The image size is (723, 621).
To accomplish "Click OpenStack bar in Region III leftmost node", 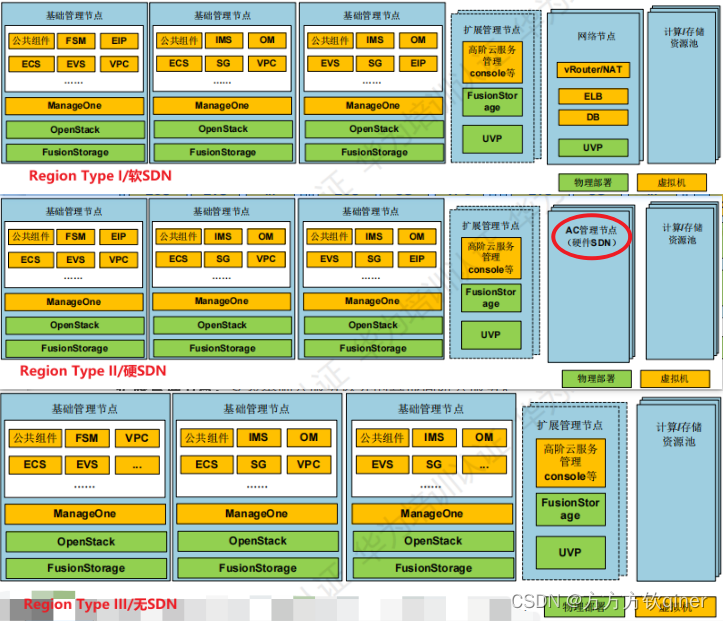I will [86, 541].
